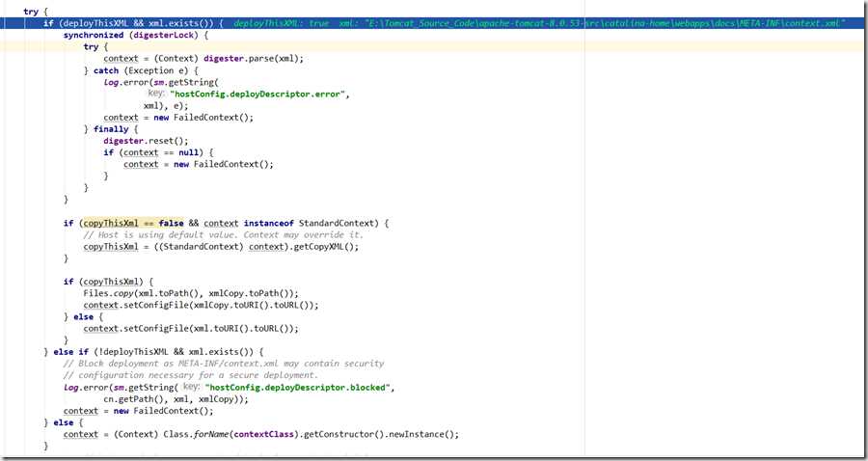
Task: Click the inline debug value 'deployThisXML: true'
Action: click(281, 23)
